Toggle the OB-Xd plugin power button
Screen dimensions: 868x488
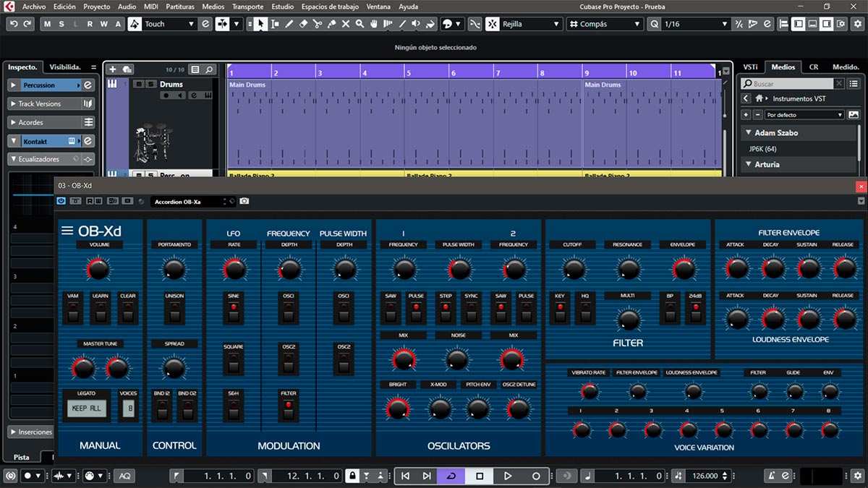(61, 201)
